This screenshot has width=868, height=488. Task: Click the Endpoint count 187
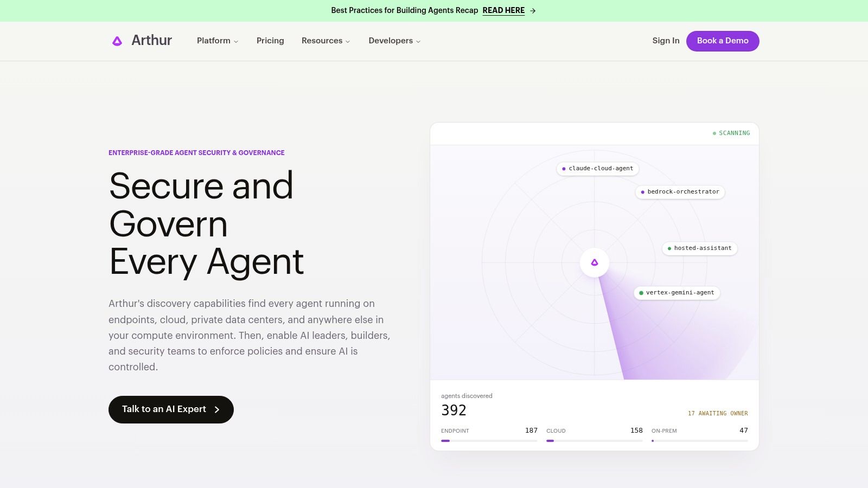click(531, 431)
